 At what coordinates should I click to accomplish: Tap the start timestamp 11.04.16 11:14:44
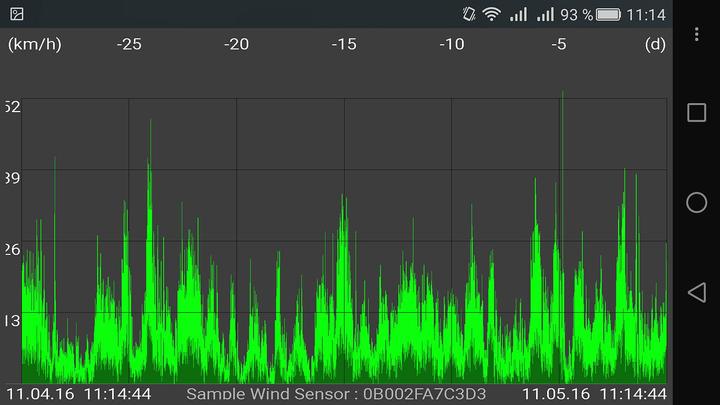point(79,394)
